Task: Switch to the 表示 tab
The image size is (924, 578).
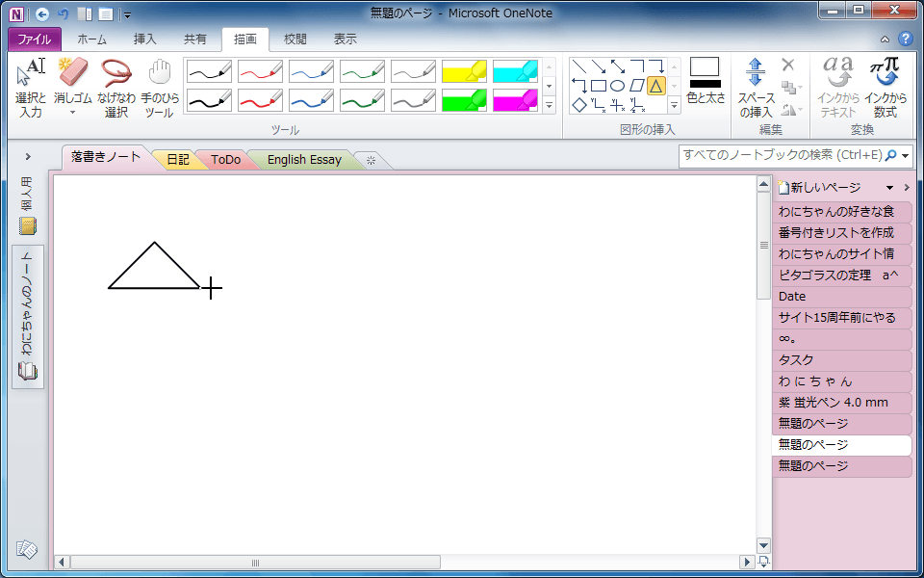Action: coord(346,39)
